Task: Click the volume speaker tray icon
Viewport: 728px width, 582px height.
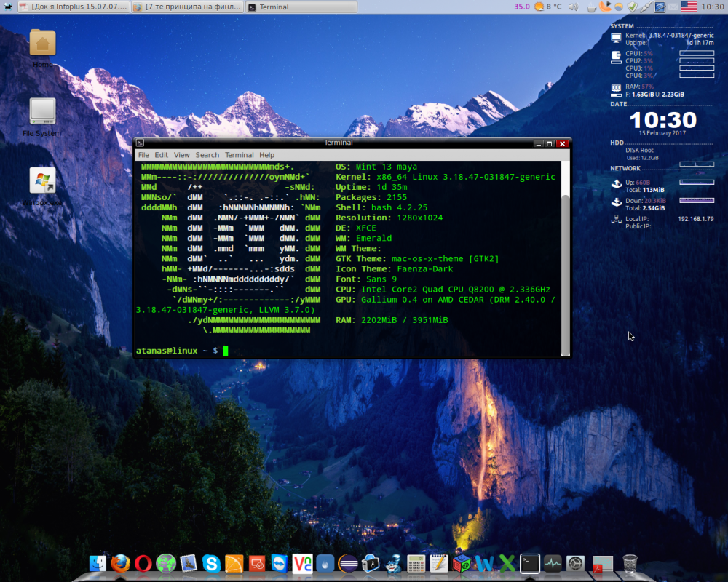Action: click(574, 7)
